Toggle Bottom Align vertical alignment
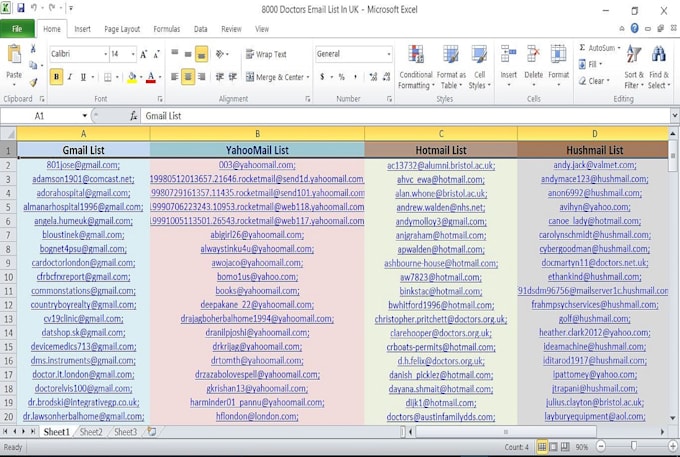The image size is (680, 457). [x=201, y=54]
